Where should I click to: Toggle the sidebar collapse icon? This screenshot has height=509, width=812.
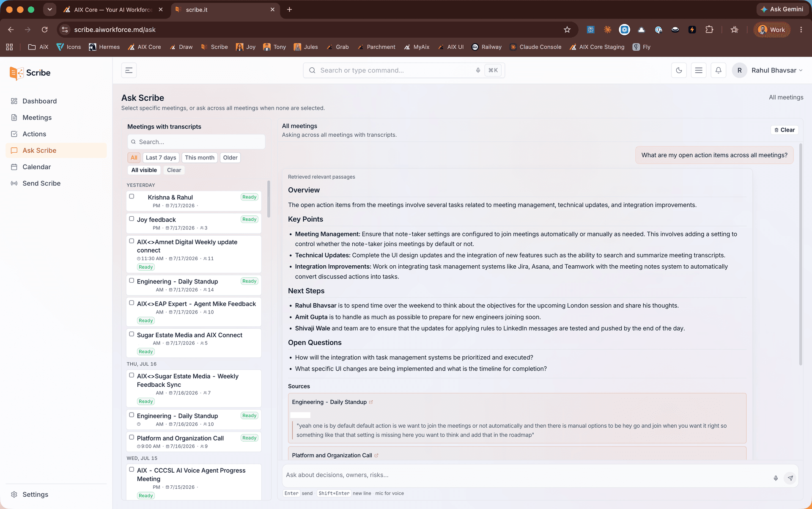(129, 70)
